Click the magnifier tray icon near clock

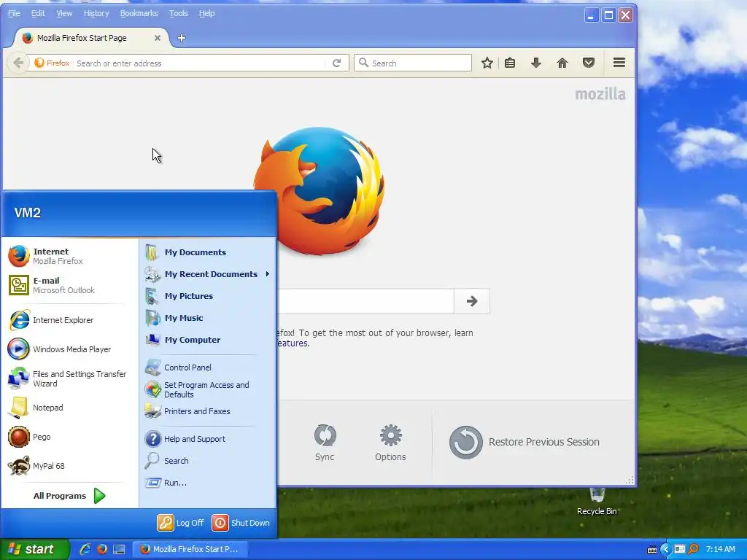(694, 549)
